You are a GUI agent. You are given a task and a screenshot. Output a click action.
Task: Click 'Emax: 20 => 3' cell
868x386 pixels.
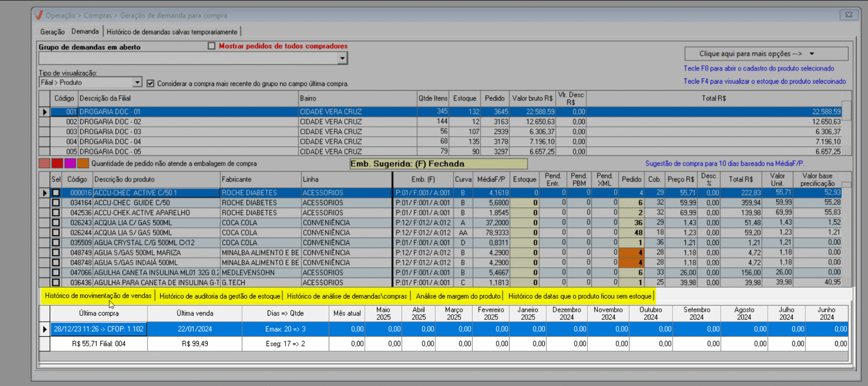coord(286,329)
